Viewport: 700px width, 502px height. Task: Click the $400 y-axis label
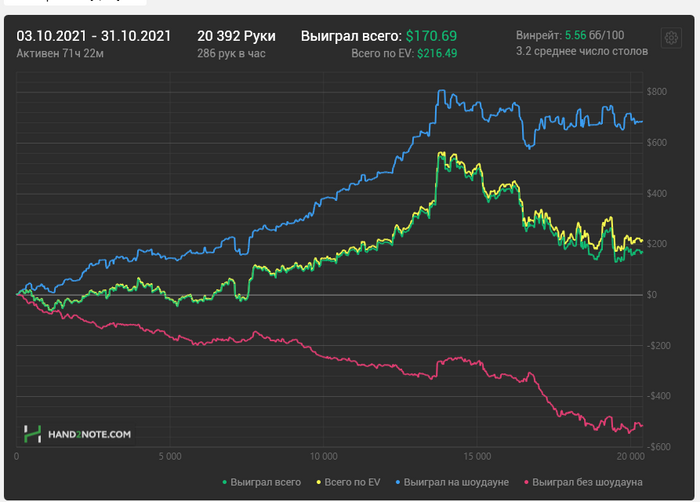click(657, 193)
